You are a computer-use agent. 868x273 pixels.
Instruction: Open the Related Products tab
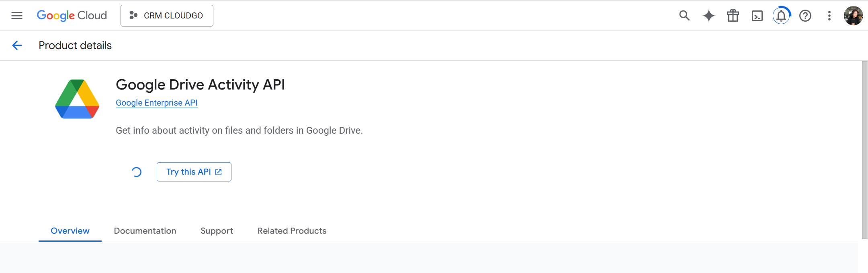(x=292, y=231)
